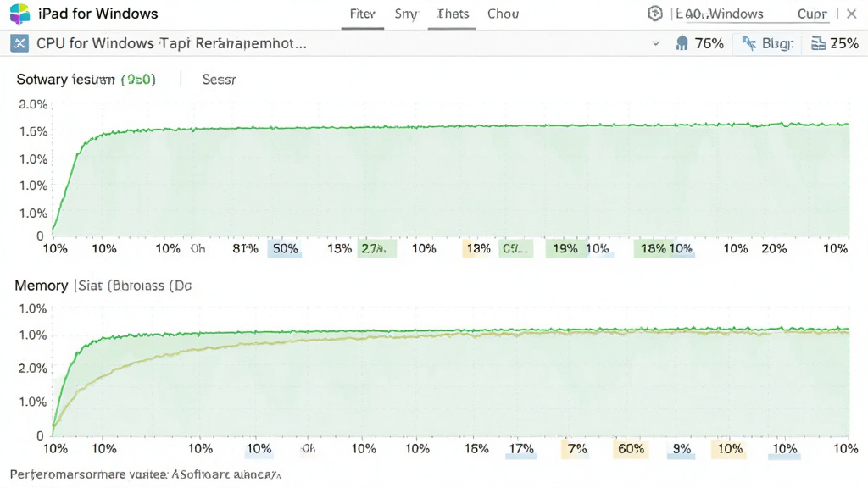
Task: Click the Windows search field in title bar
Action: tap(720, 14)
